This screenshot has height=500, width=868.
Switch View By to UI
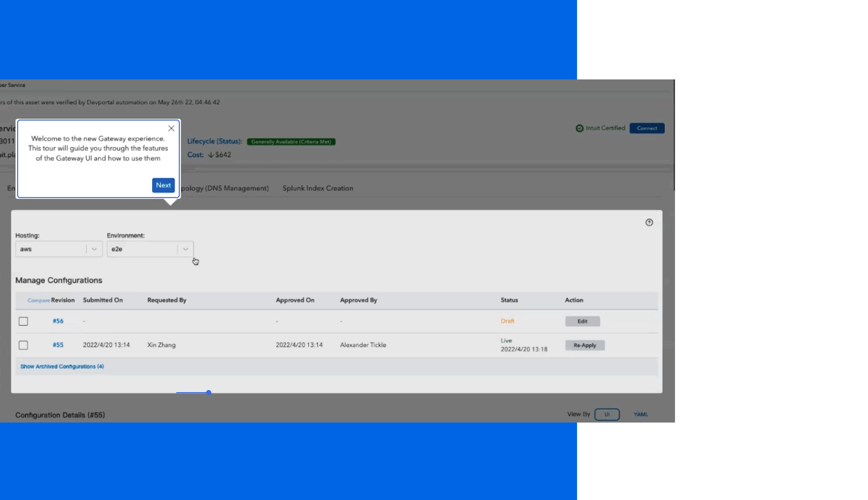607,414
